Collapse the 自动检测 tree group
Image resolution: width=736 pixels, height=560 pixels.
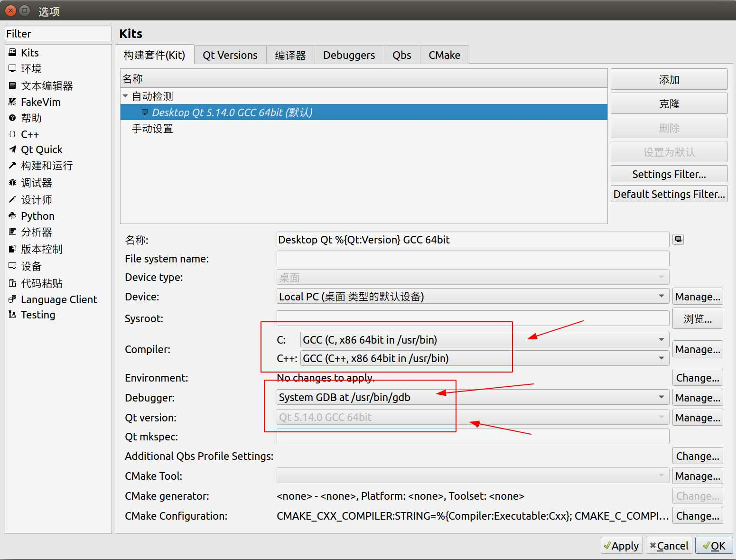point(125,96)
